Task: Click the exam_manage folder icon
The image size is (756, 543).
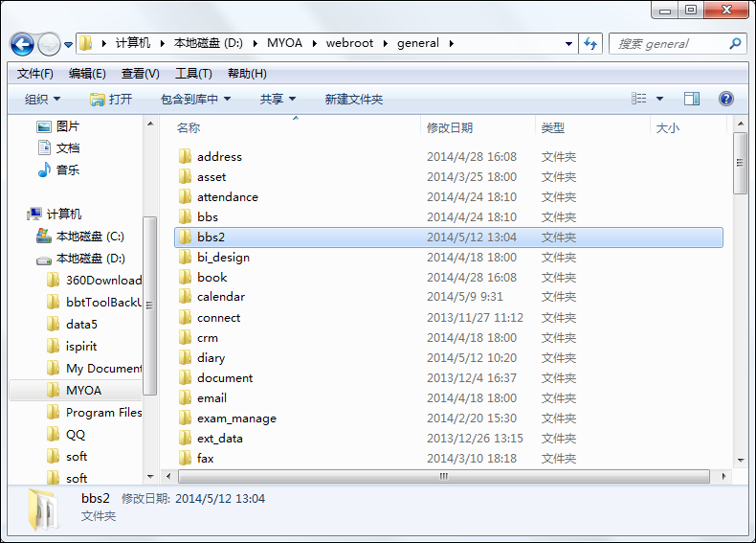Action: 185,418
